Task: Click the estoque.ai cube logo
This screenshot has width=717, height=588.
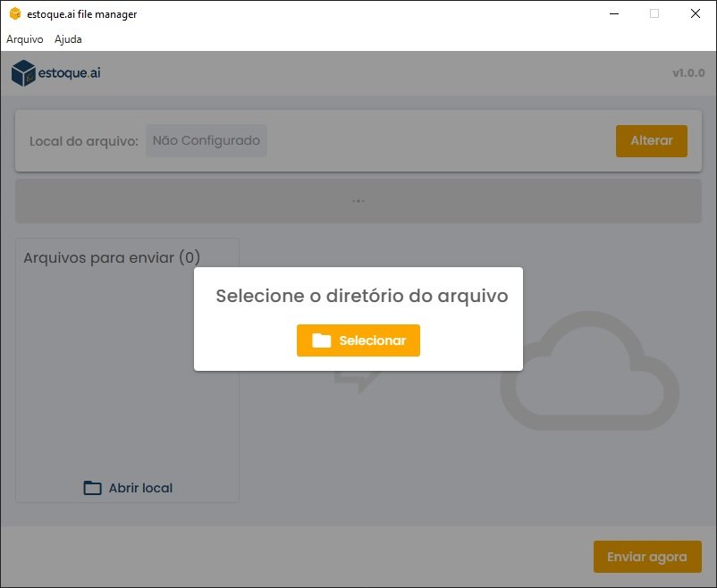Action: pos(23,72)
